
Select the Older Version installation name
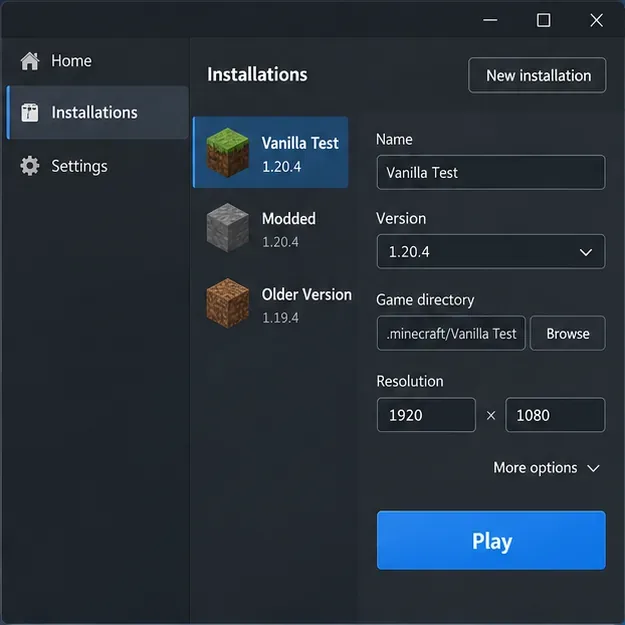pos(307,295)
